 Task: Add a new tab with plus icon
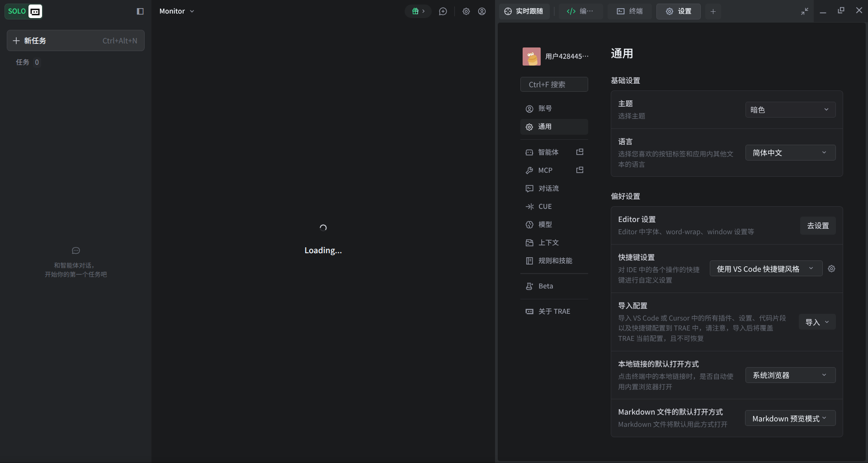pos(713,11)
